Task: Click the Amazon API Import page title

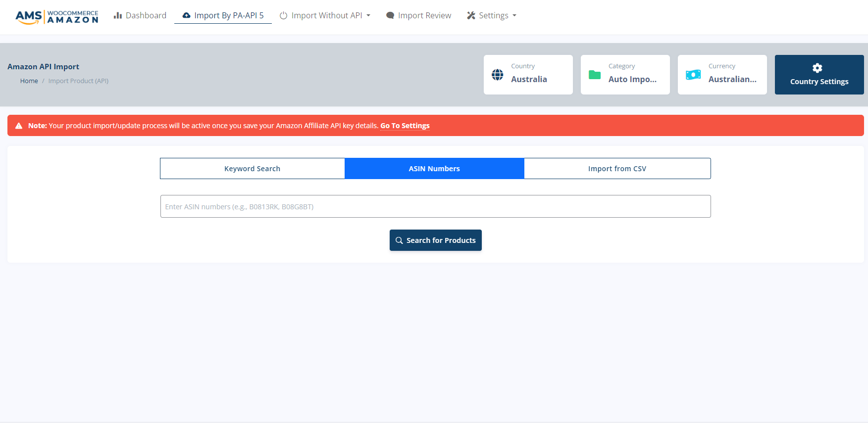Action: [x=44, y=67]
